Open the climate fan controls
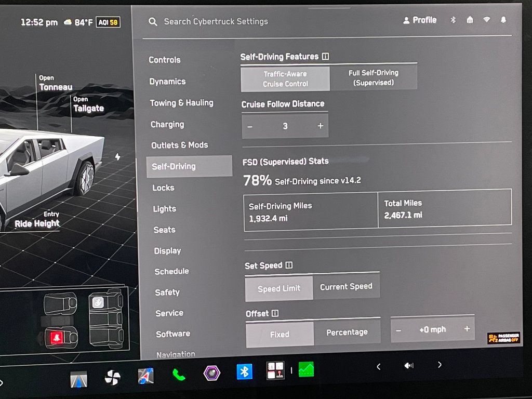 112,377
